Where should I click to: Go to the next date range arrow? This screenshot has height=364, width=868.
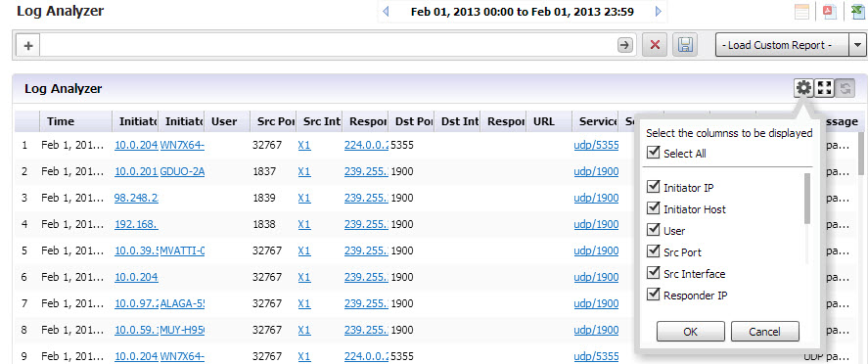pyautogui.click(x=659, y=11)
